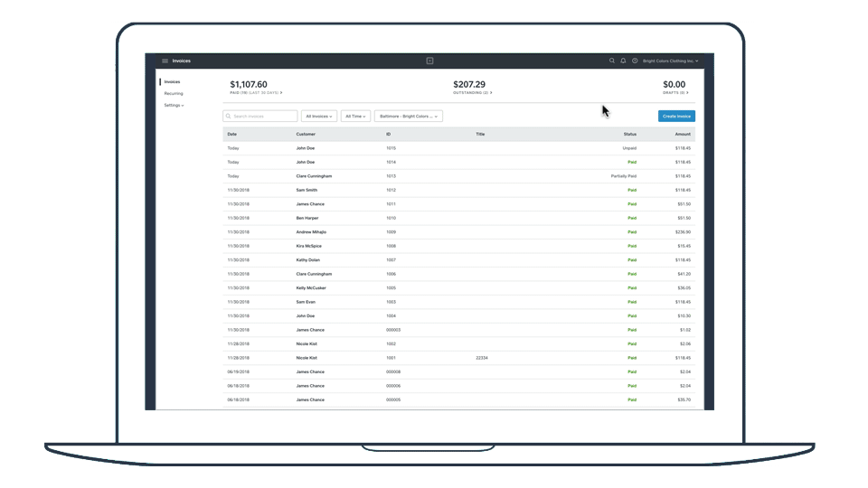Image resolution: width=868 pixels, height=488 pixels.
Task: Click Unpaid status of invoice 1015
Action: pos(629,148)
